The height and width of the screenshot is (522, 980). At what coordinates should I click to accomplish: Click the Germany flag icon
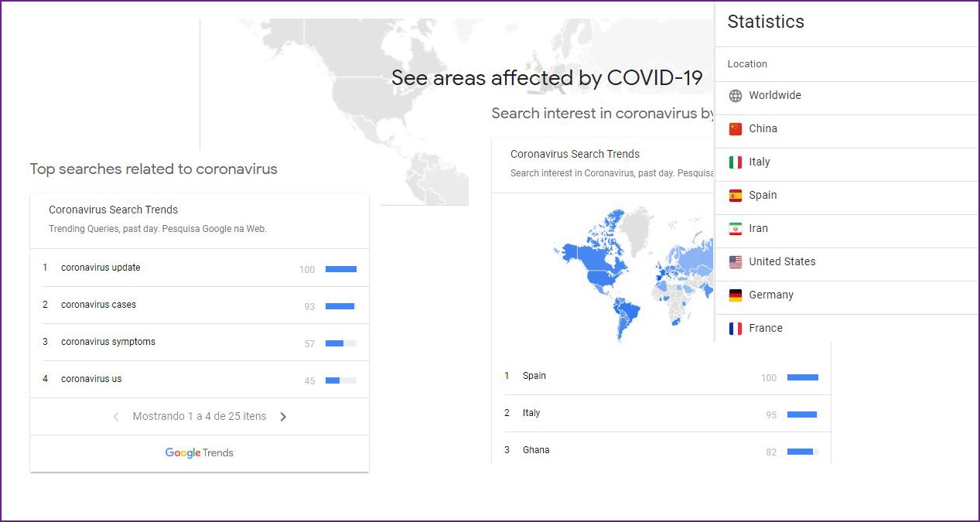pyautogui.click(x=736, y=295)
